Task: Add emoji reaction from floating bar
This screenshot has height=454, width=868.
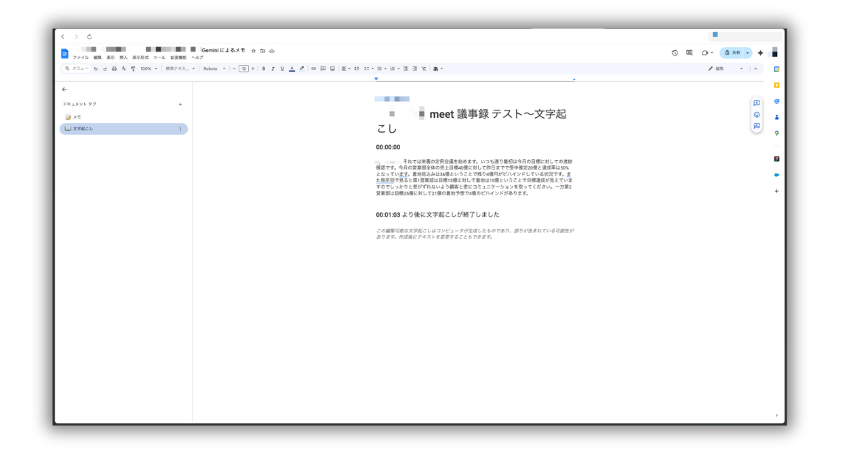Action: (x=757, y=115)
